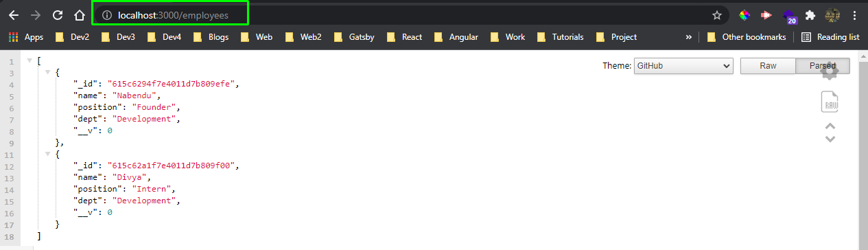Bookmark this page with the star icon

(717, 15)
